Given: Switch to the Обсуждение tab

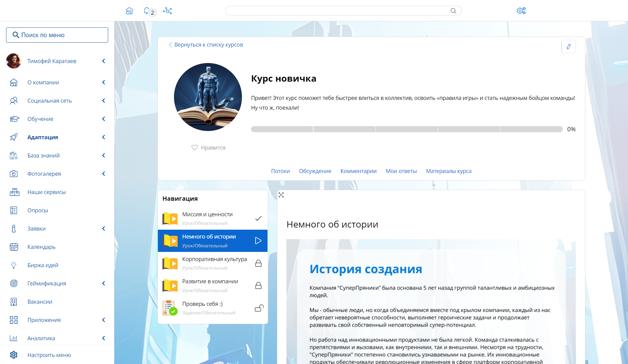Looking at the screenshot, I should click(315, 171).
